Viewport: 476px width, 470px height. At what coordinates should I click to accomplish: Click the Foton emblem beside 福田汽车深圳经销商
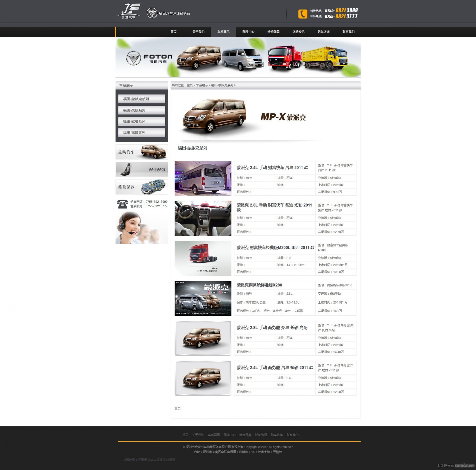(x=152, y=13)
